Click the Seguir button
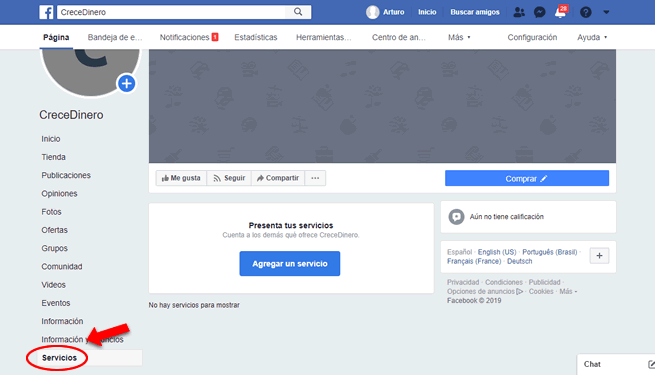The height and width of the screenshot is (375, 655). pos(229,178)
